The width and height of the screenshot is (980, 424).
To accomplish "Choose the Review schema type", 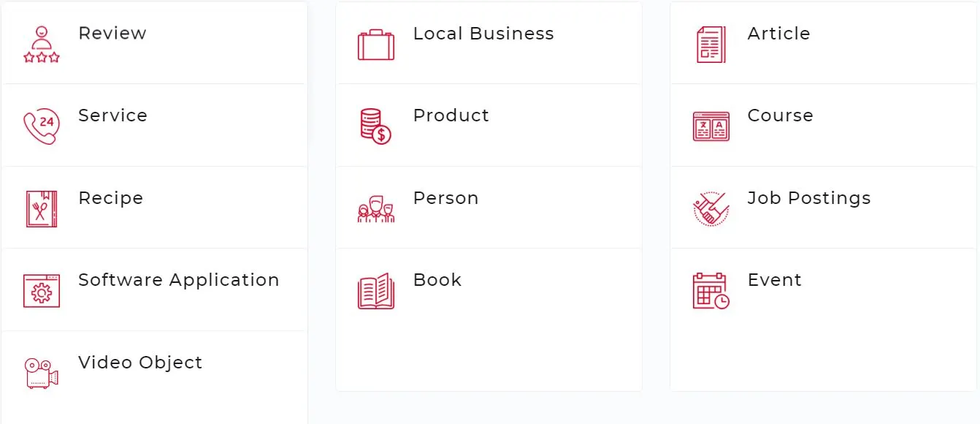I will (x=112, y=33).
